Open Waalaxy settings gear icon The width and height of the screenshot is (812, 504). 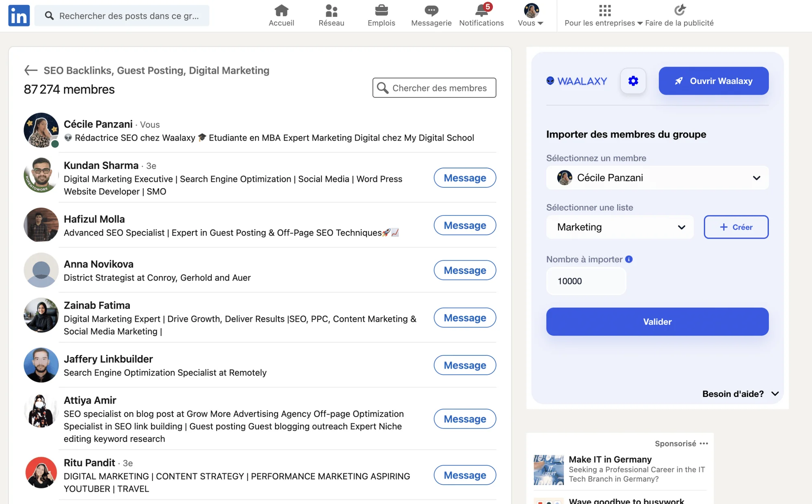[x=633, y=81]
